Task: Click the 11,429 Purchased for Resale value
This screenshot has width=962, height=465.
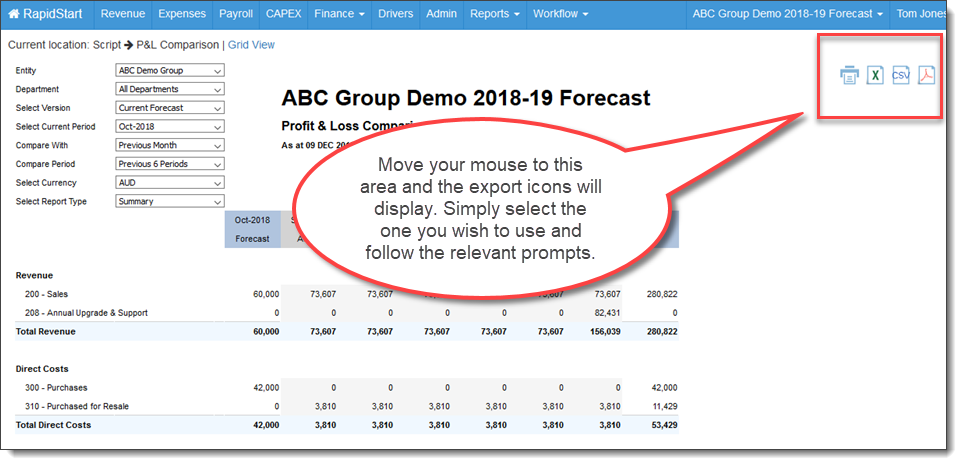Action: 665,406
